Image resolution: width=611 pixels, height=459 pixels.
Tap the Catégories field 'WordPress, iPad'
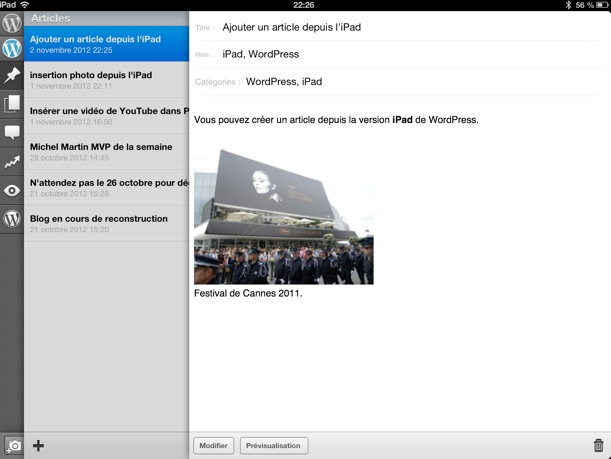284,81
